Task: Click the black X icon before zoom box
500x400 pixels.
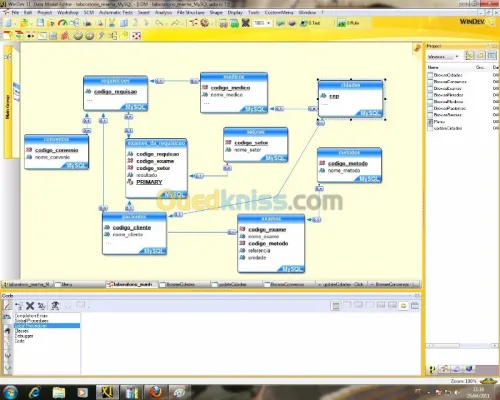Action: click(246, 23)
